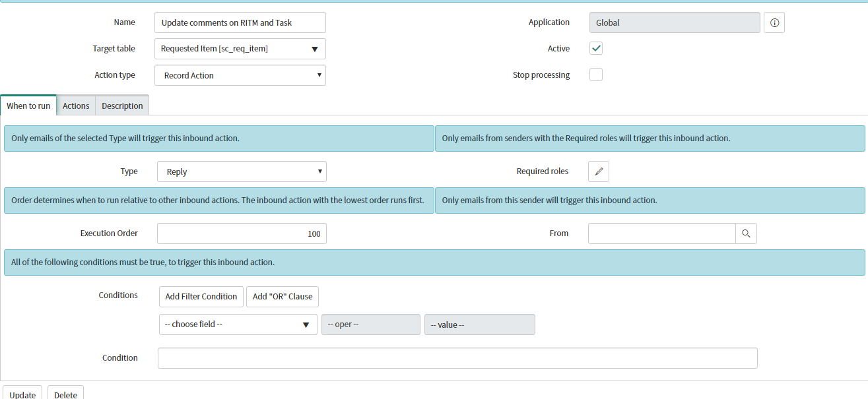Click the From sender input field
Viewport: 868px width, 399px height.
pos(661,233)
